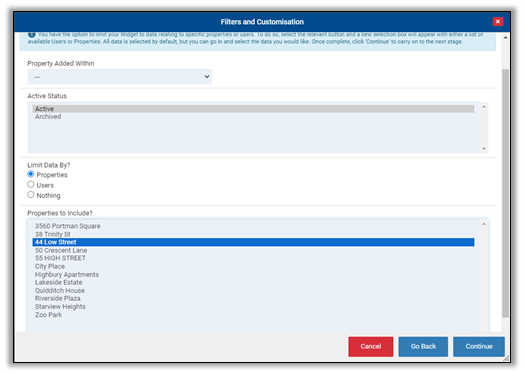Select 50 Crescent Lane property

253,250
